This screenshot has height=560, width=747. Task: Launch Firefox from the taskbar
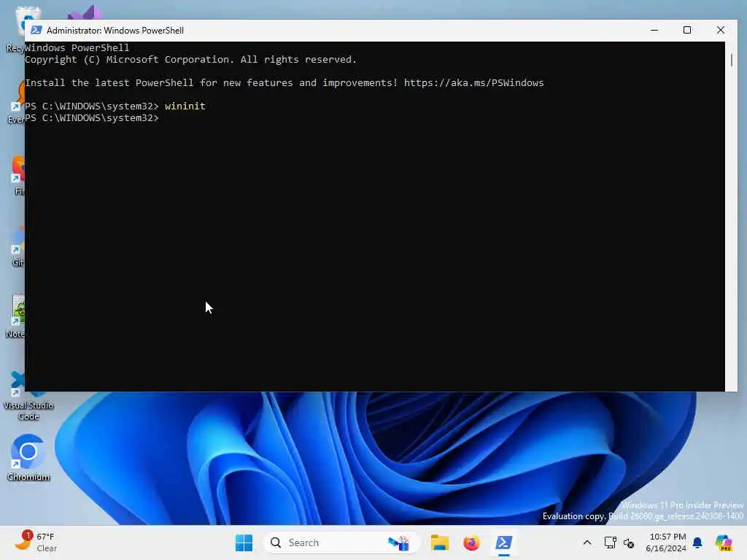[471, 542]
